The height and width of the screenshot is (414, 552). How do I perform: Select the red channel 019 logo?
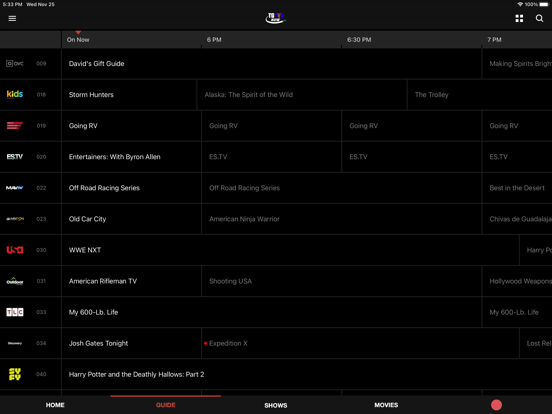pos(15,126)
